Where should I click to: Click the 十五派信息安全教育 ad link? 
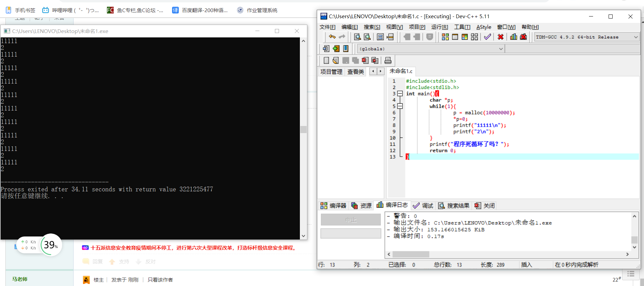tap(194, 248)
